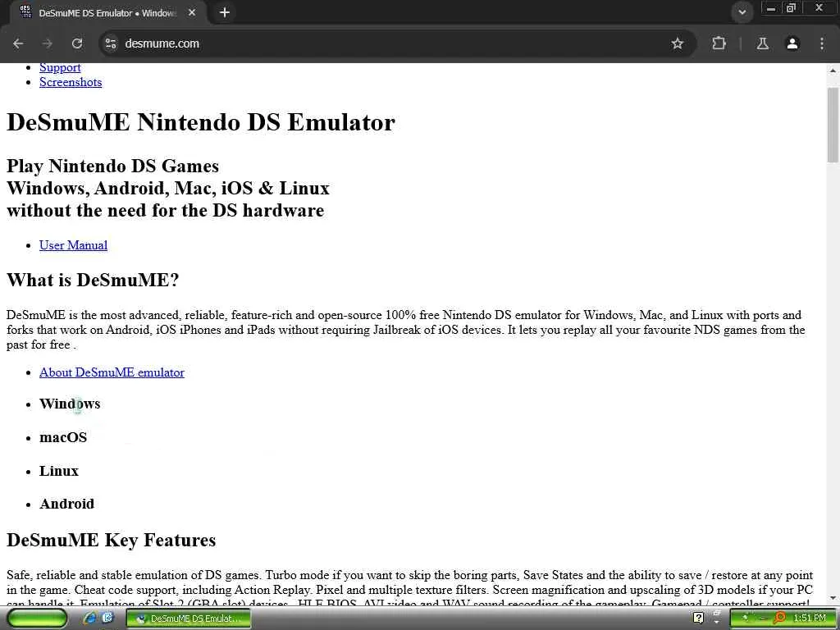Viewport: 840px width, 630px height.
Task: Click the scrollbar down arrow
Action: [833, 597]
